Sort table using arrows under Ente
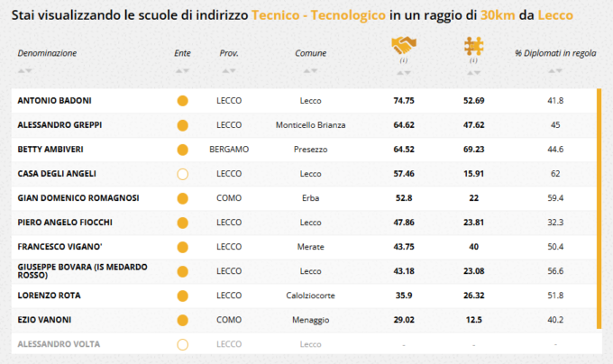Viewport: 613px width, 364px height. [182, 70]
